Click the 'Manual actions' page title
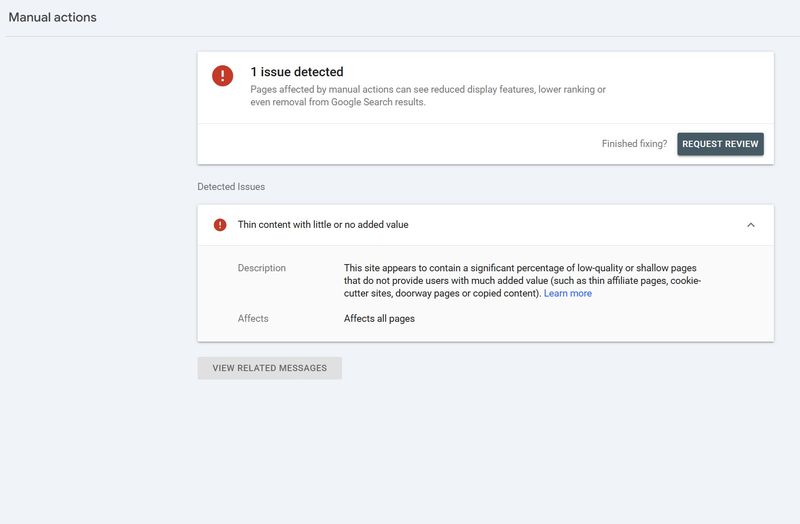 click(53, 17)
